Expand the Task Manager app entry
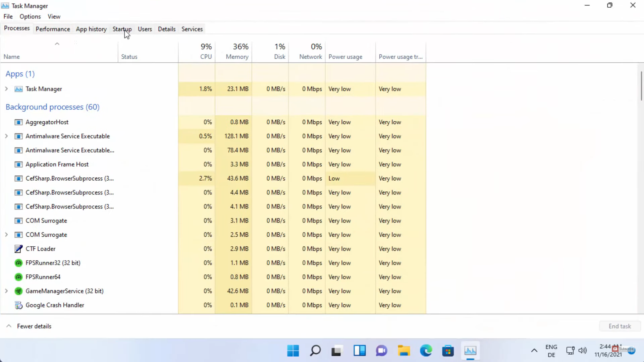 [6, 89]
